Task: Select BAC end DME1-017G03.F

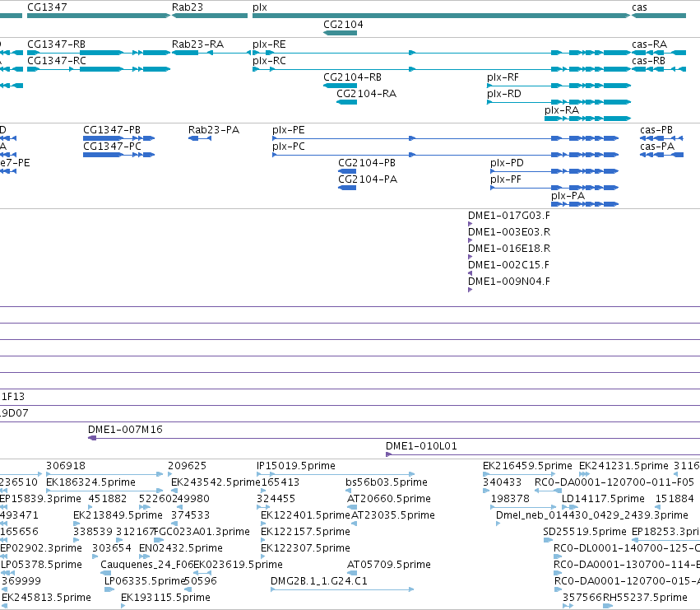Action: click(x=470, y=224)
